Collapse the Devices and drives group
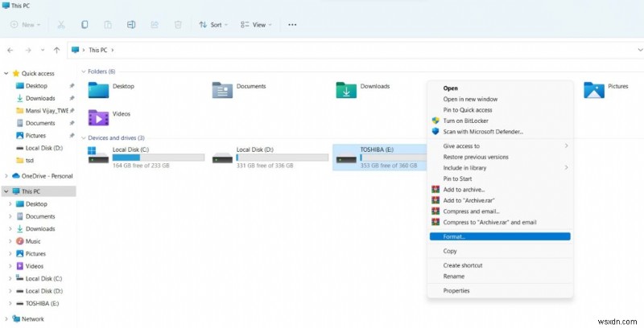 coord(84,137)
